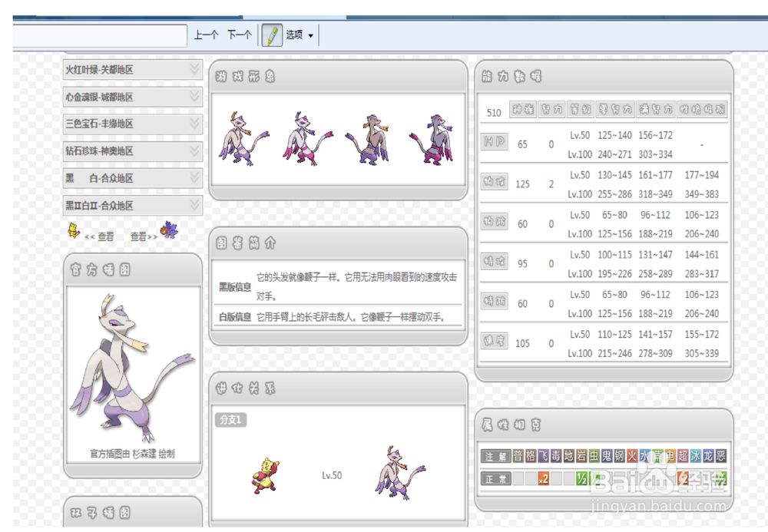
Task: Click the 特防 stat label
Action: click(x=494, y=301)
